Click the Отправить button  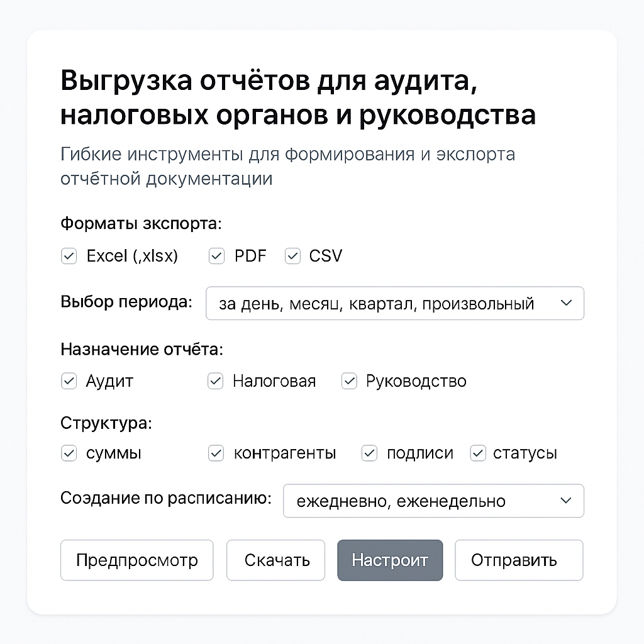click(x=519, y=560)
